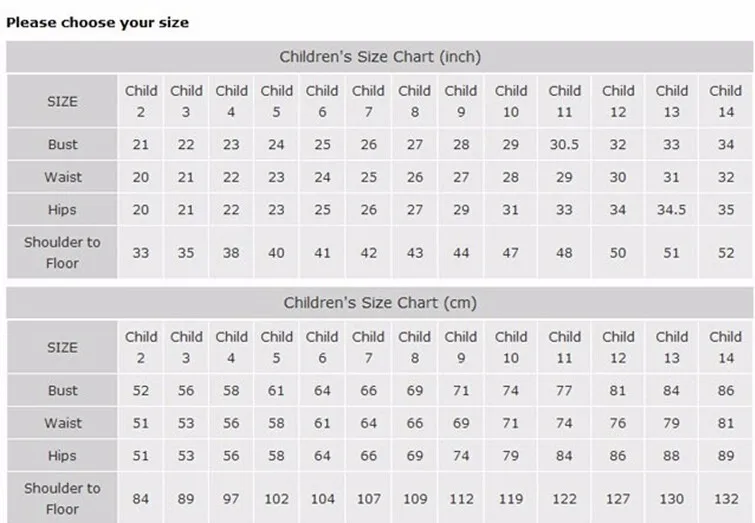Click the 77 bust value in cm chart

pyautogui.click(x=564, y=390)
